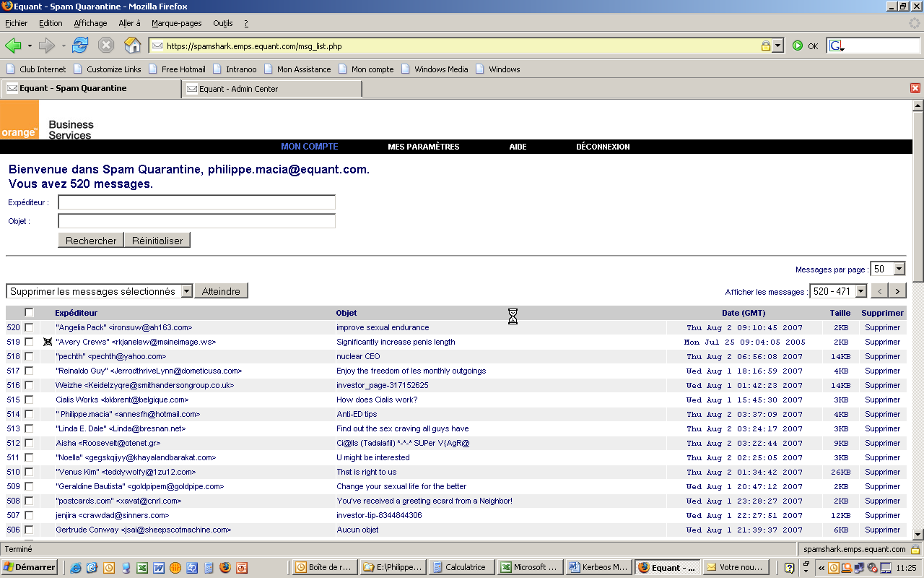Launch PowerPoint from quick launch bar
Screen dimensions: 924x578
242,567
